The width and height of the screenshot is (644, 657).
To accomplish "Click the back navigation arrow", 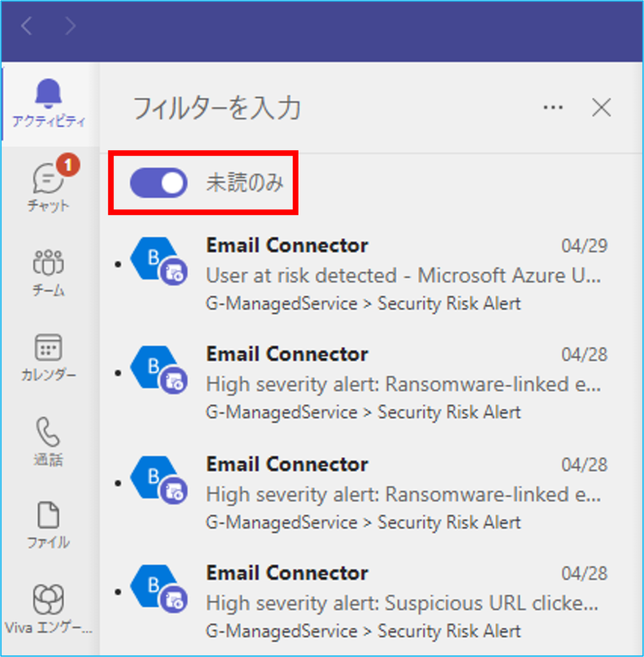I will pos(26,26).
